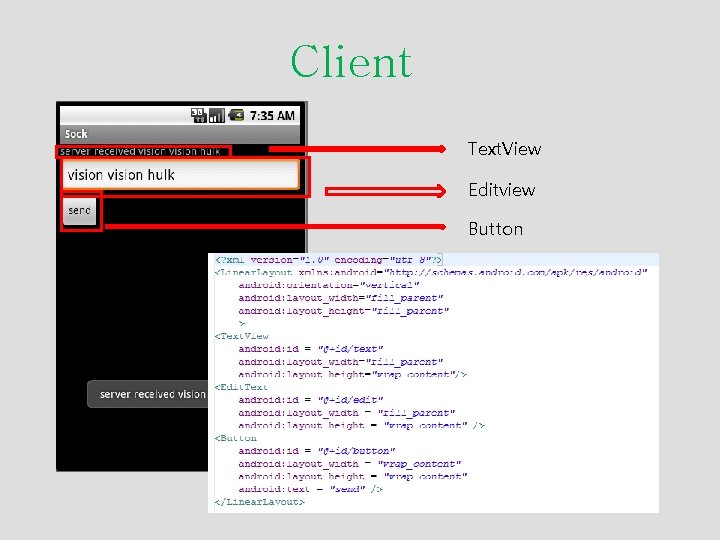720x540 pixels.
Task: Click the xml version declaration line
Action: point(329,260)
